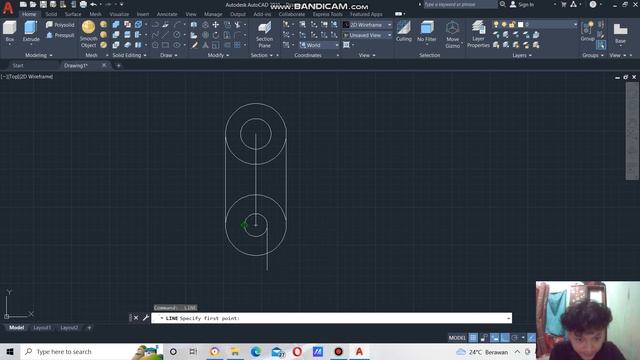This screenshot has width=640, height=360.
Task: Click the keyword search box in title bar
Action: (460, 4)
